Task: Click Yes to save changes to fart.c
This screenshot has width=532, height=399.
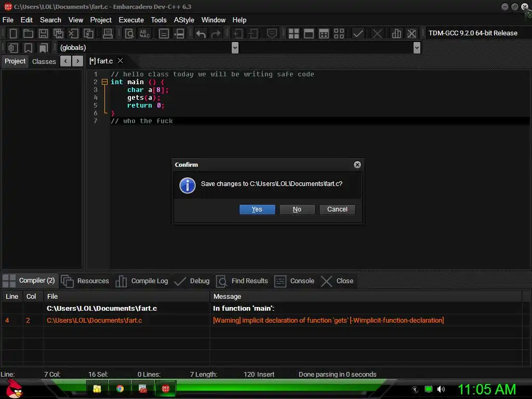Action: point(257,209)
